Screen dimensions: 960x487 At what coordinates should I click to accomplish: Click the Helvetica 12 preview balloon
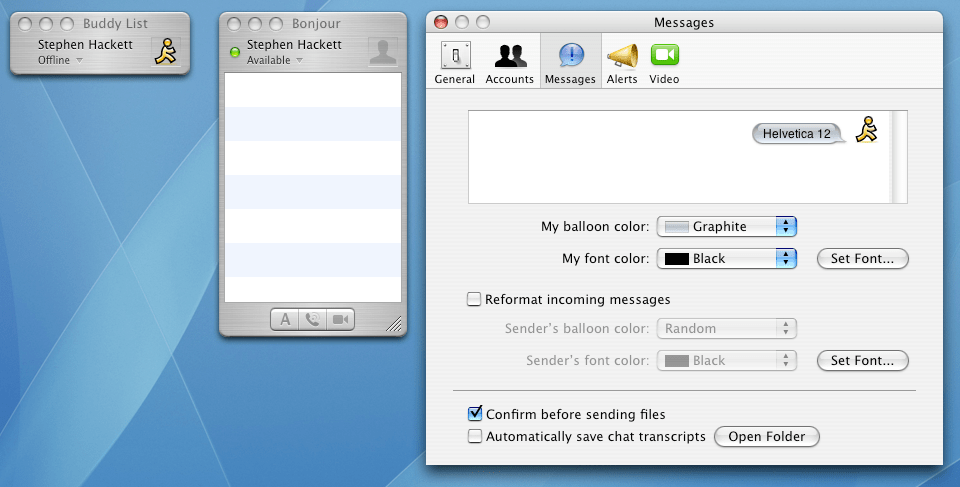pyautogui.click(x=797, y=134)
